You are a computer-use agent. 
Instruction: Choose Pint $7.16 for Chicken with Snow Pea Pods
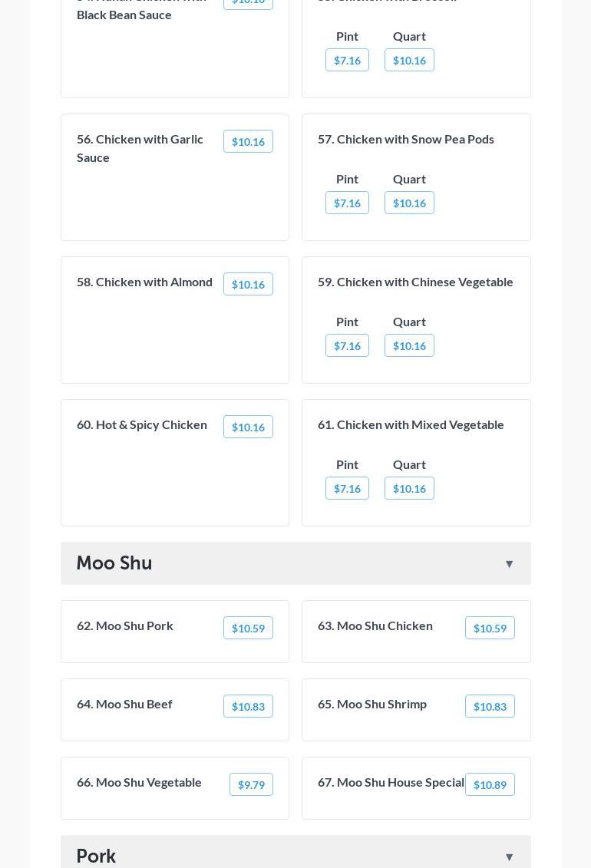pos(347,203)
